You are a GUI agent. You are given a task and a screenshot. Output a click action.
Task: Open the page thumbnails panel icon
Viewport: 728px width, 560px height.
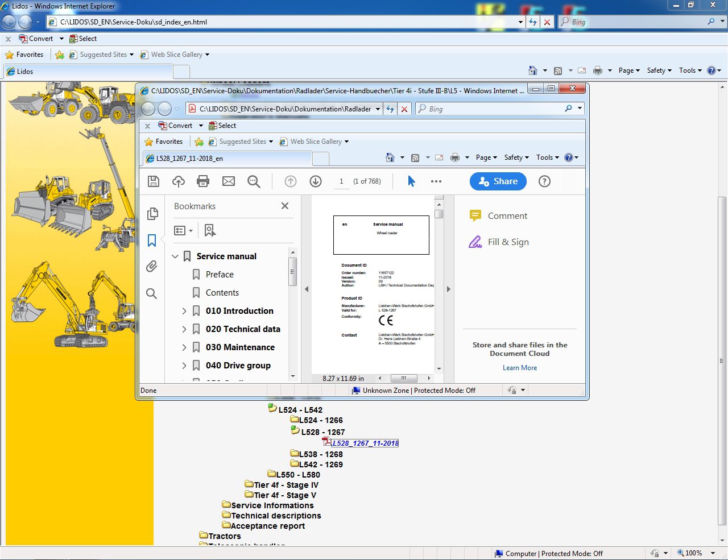tap(152, 214)
